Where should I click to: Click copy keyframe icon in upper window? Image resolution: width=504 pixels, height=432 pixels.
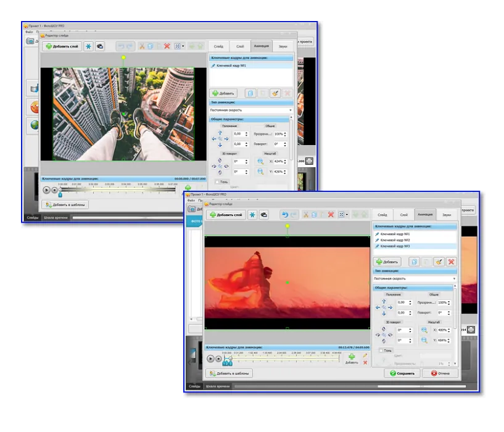pos(250,93)
